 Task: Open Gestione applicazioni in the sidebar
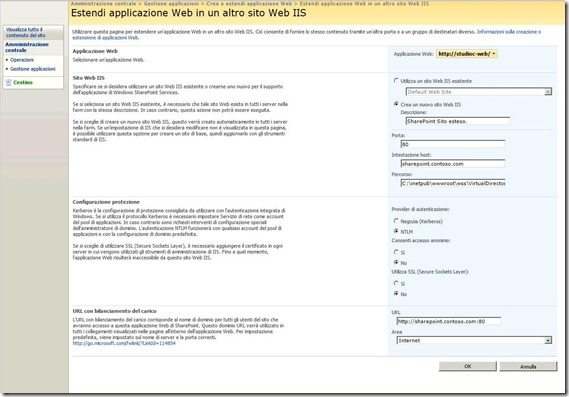[33, 69]
